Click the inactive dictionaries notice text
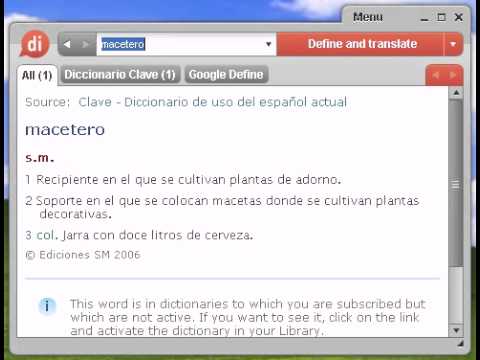Screen dimensions: 480x360 coord(248,317)
